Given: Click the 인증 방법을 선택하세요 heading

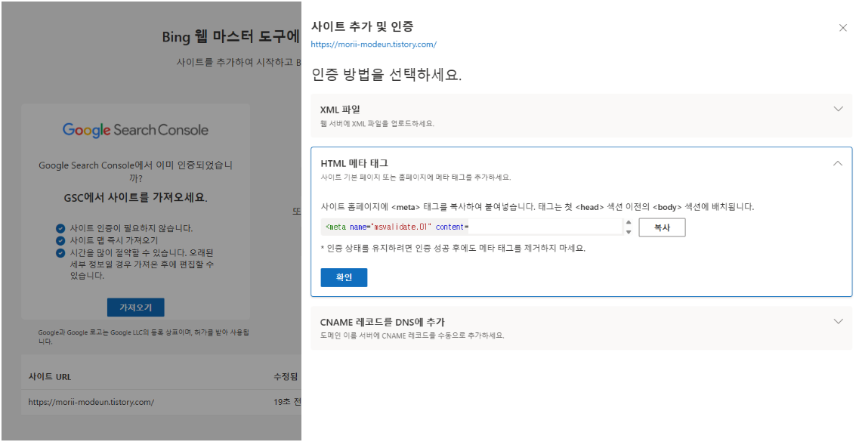Looking at the screenshot, I should 386,74.
